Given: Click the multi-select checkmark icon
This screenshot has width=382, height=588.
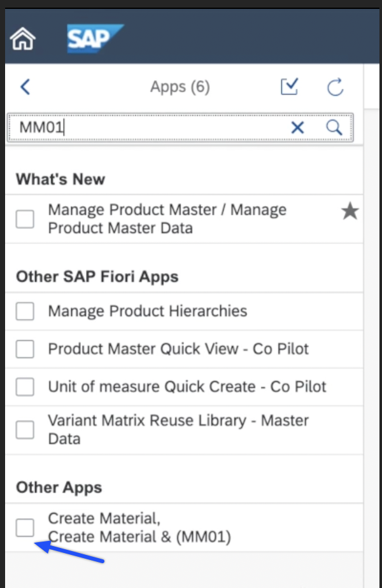Looking at the screenshot, I should [290, 87].
